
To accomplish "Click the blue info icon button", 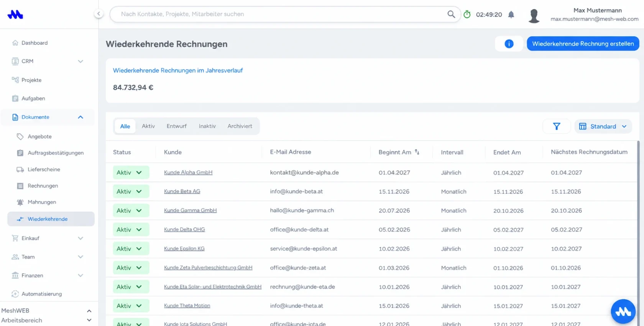I will click(509, 44).
